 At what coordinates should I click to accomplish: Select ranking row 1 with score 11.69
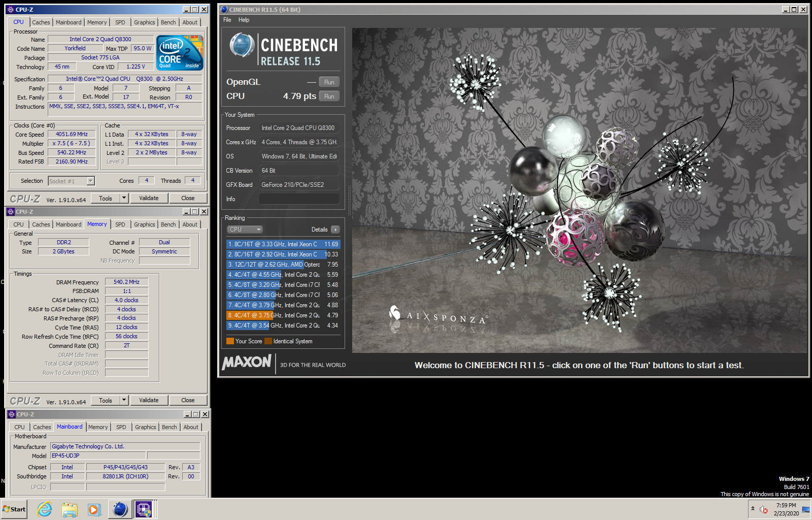(x=283, y=244)
